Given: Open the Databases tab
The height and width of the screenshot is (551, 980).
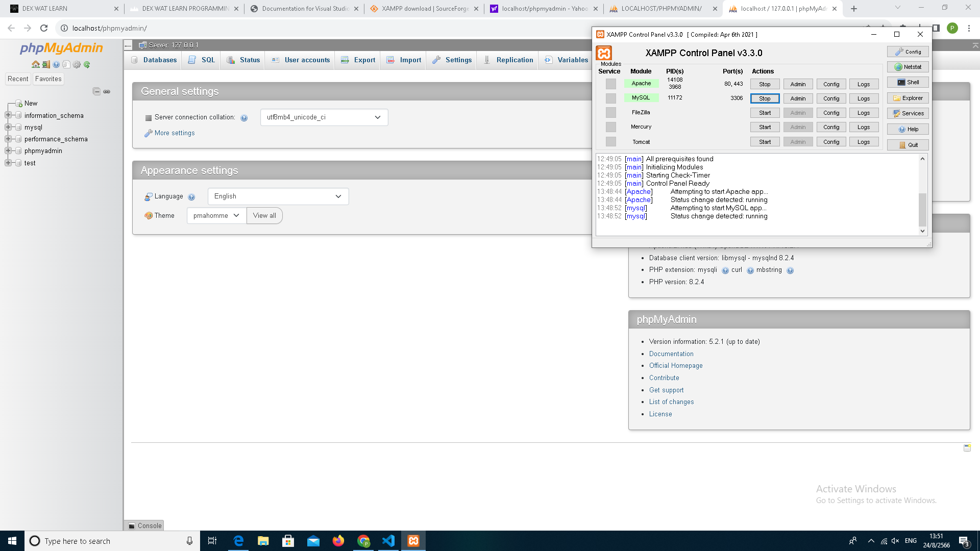Looking at the screenshot, I should tap(154, 60).
